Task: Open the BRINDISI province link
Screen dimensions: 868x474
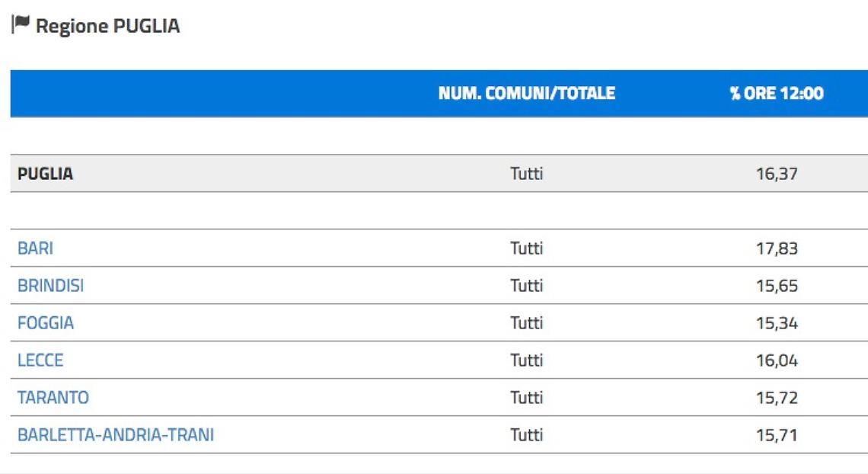Action: 51,286
